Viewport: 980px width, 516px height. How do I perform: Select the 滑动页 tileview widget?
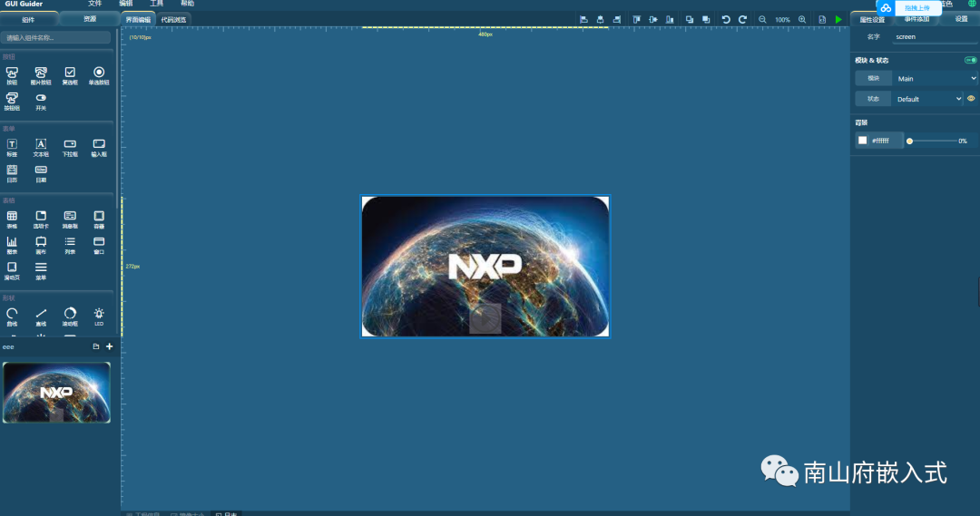pos(12,270)
